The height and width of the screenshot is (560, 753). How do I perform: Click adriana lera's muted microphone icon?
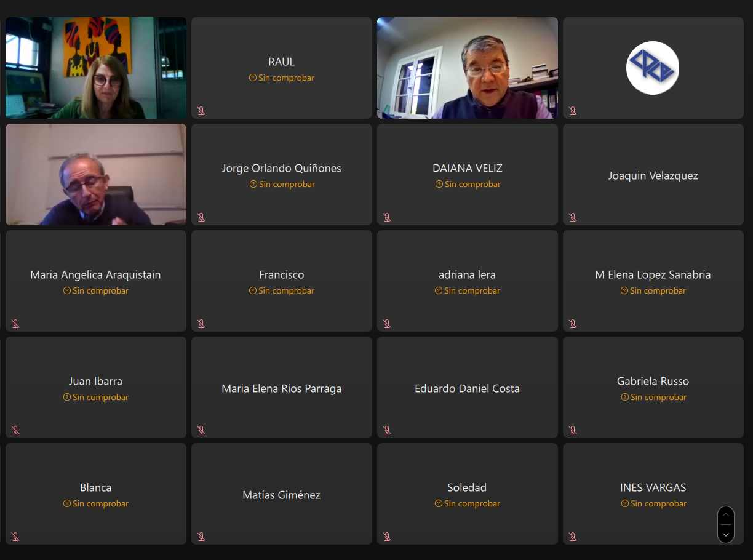(x=387, y=324)
